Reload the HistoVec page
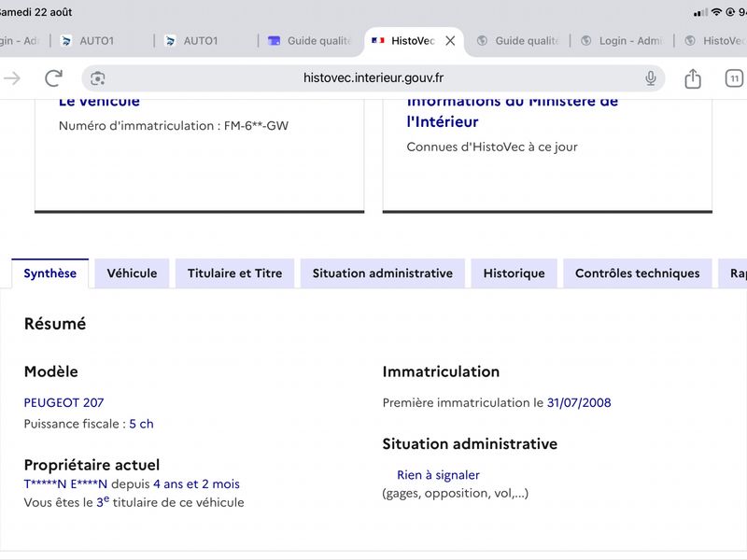Viewport: 747px width, 560px height. pyautogui.click(x=54, y=78)
